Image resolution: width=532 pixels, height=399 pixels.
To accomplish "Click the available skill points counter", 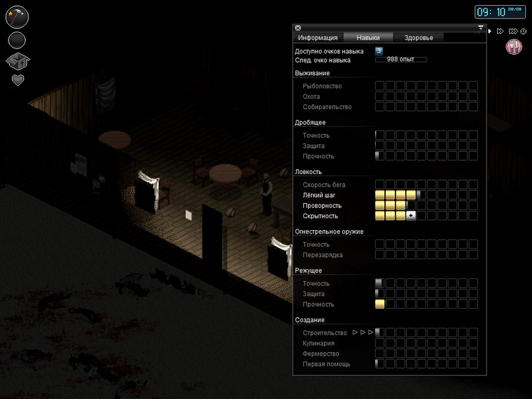I will click(x=379, y=51).
